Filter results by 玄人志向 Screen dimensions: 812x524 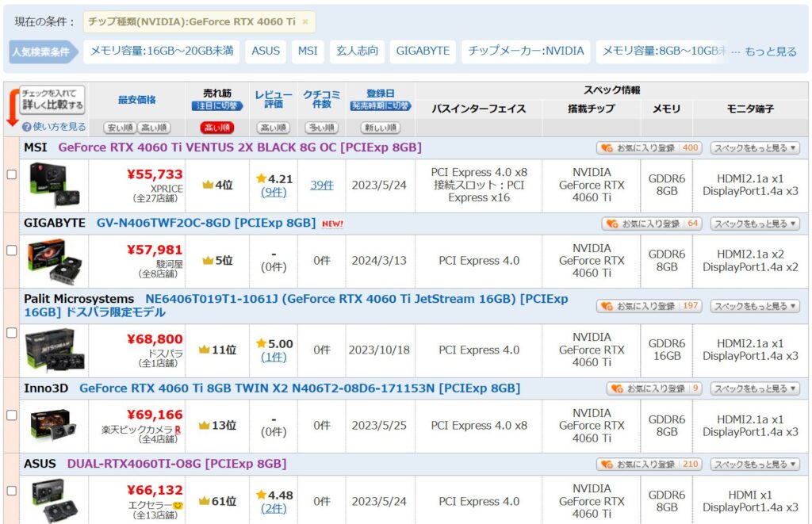tap(358, 52)
